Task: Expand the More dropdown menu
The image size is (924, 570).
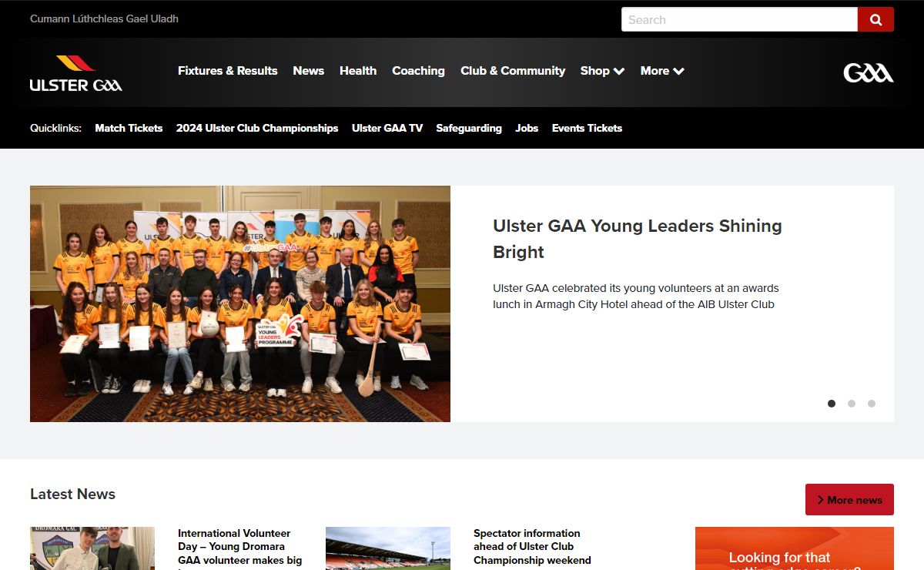Action: point(662,71)
